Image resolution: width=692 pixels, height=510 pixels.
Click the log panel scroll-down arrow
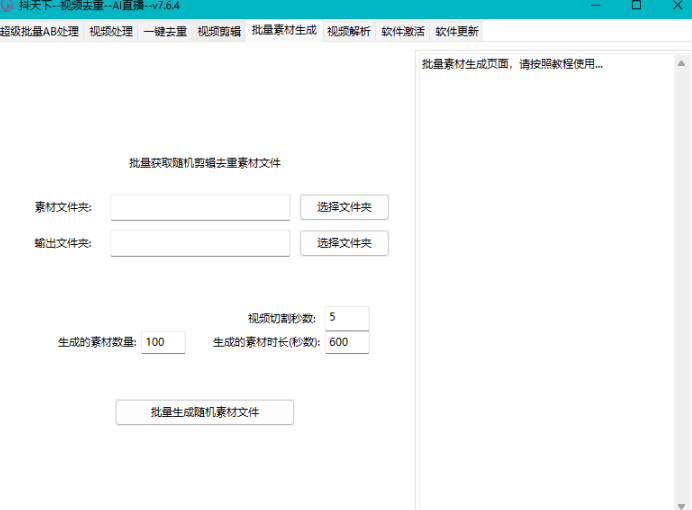(681, 506)
